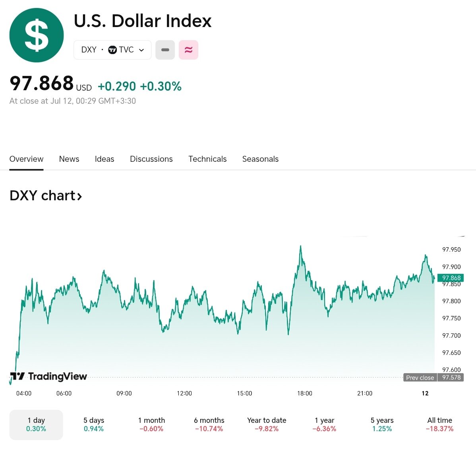
Task: Open the Discussions tab
Action: pos(151,159)
